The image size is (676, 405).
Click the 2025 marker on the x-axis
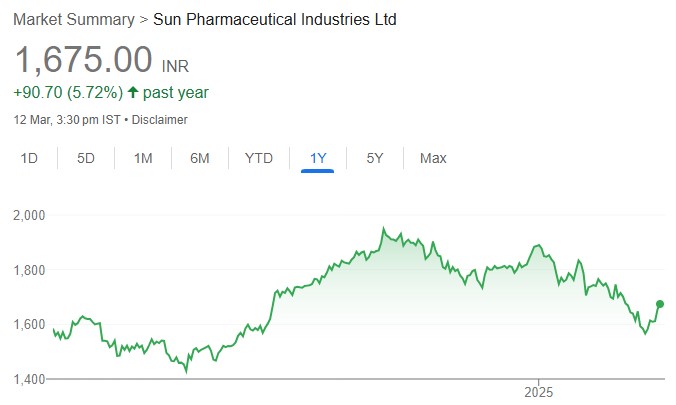[x=539, y=389]
